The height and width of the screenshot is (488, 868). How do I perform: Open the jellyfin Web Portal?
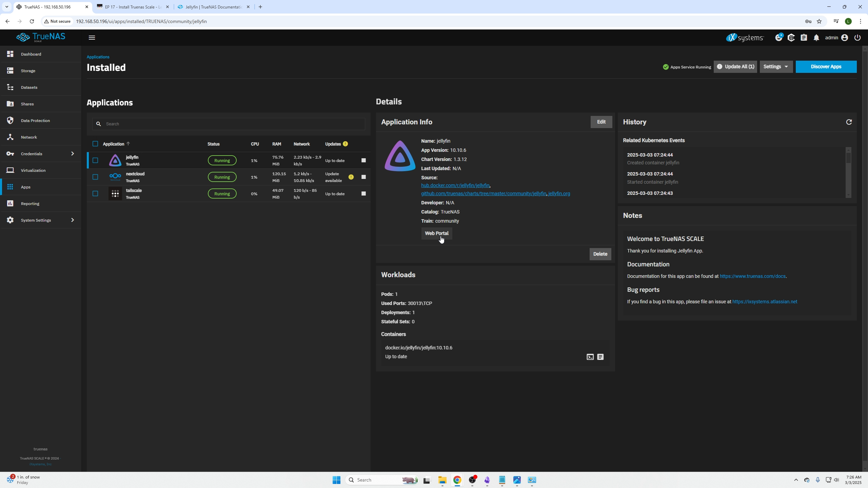click(436, 233)
